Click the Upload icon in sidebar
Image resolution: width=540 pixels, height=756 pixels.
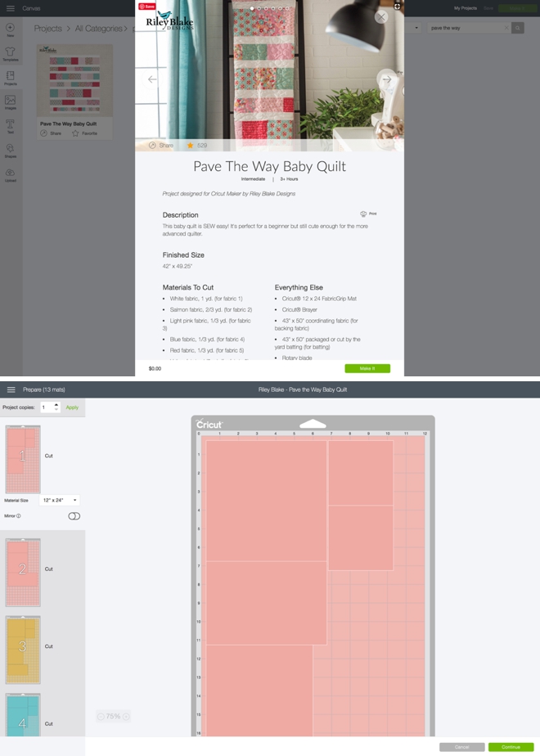pyautogui.click(x=10, y=174)
